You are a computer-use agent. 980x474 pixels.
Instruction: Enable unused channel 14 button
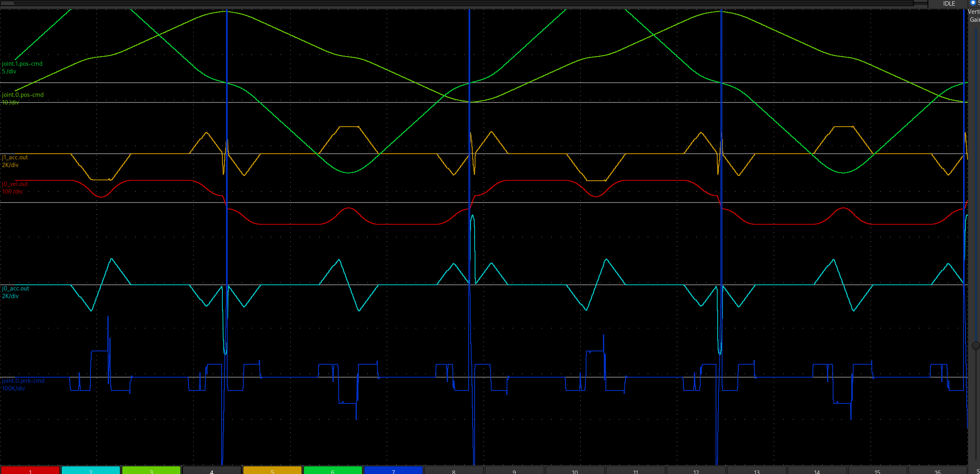pyautogui.click(x=817, y=470)
